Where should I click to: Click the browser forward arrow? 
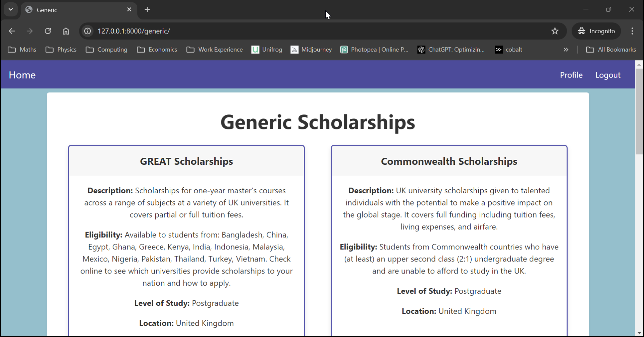click(x=30, y=31)
